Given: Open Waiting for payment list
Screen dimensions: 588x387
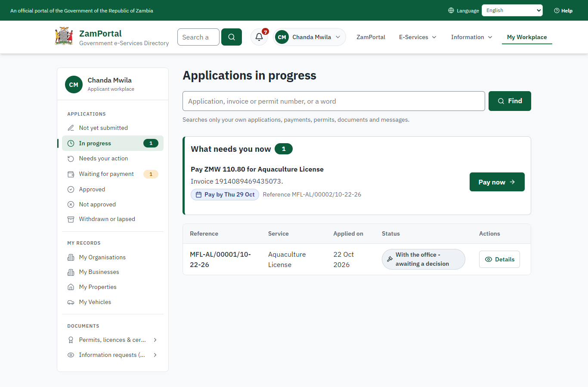Looking at the screenshot, I should pos(113,174).
